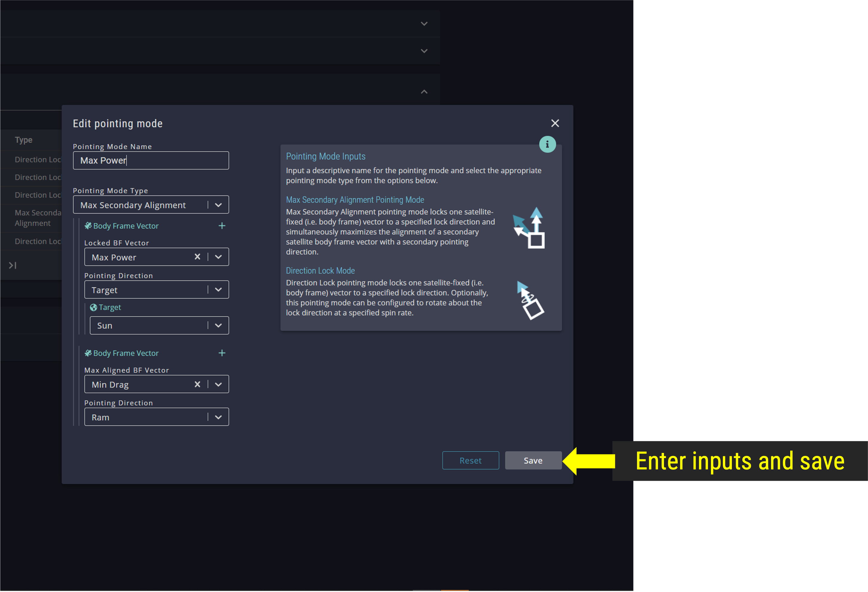Click the add Body Frame Vector plus icon top
The width and height of the screenshot is (868, 592).
pos(220,226)
